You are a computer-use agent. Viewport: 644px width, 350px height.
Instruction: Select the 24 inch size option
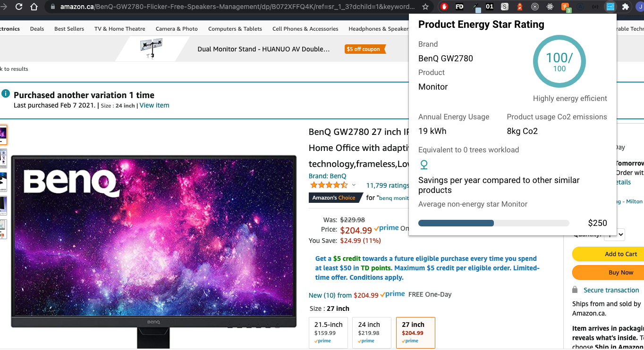372,333
